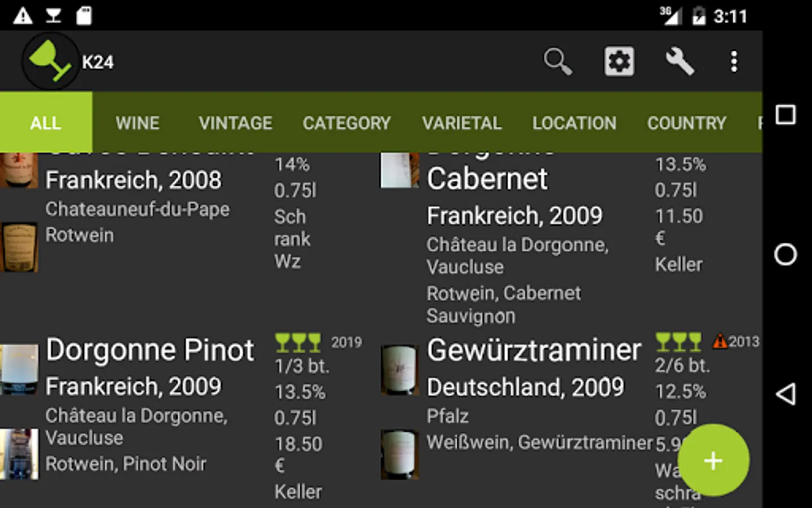Open the three-dot overflow menu
812x508 pixels.
pos(734,62)
